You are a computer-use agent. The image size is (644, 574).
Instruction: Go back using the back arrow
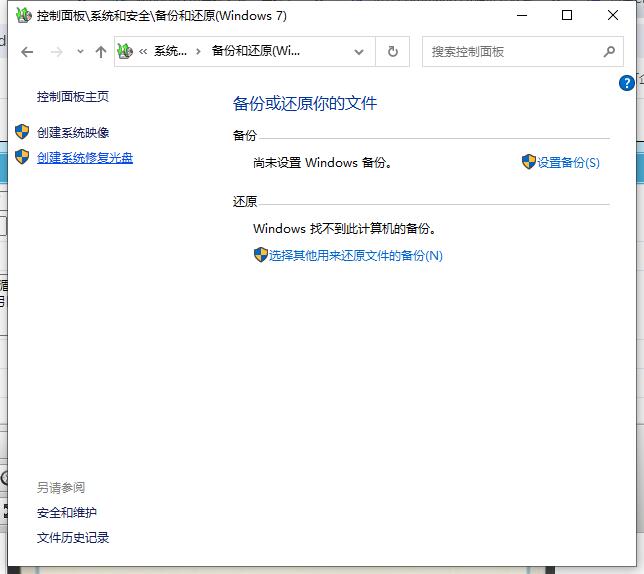27,52
